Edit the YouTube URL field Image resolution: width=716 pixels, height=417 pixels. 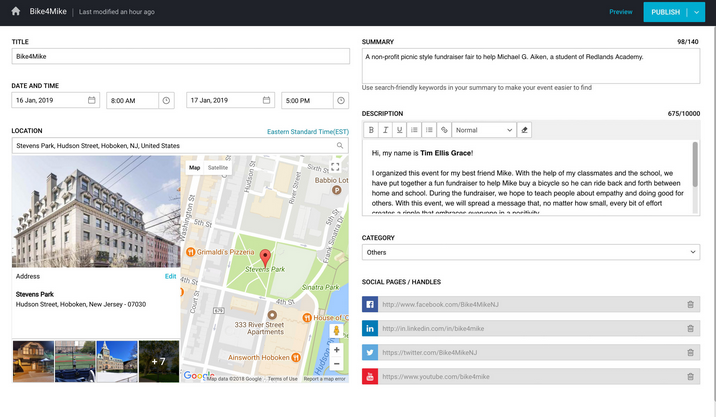pyautogui.click(x=530, y=377)
